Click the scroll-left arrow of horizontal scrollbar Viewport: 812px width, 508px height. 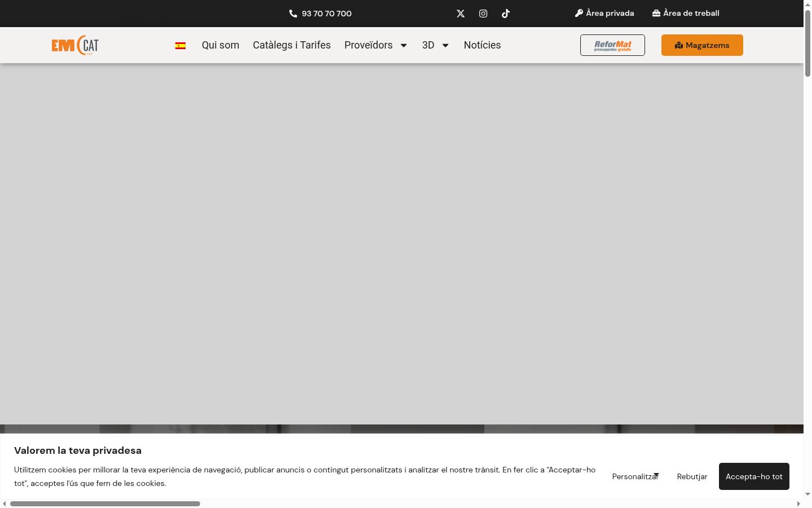[x=5, y=503]
